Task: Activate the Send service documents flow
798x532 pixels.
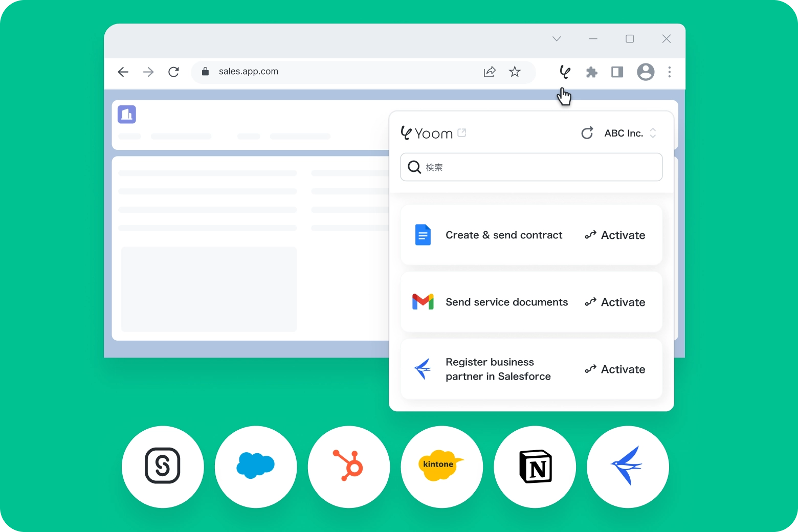Action: click(615, 302)
